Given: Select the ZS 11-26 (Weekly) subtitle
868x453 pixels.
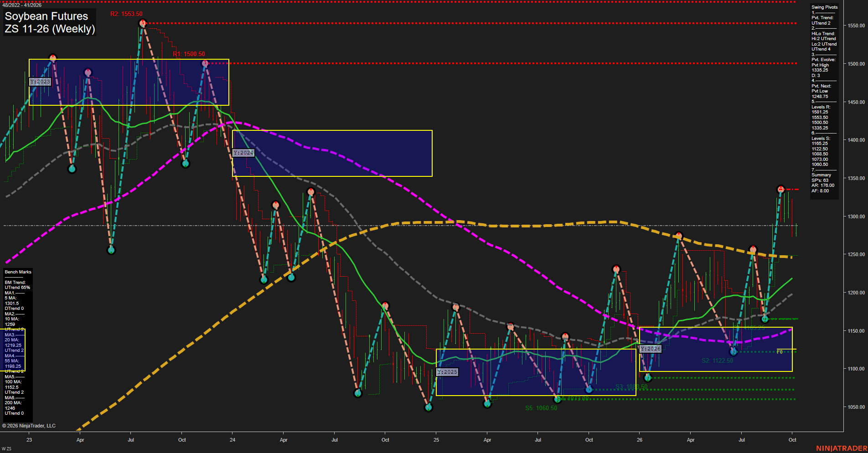Looking at the screenshot, I should [x=50, y=29].
